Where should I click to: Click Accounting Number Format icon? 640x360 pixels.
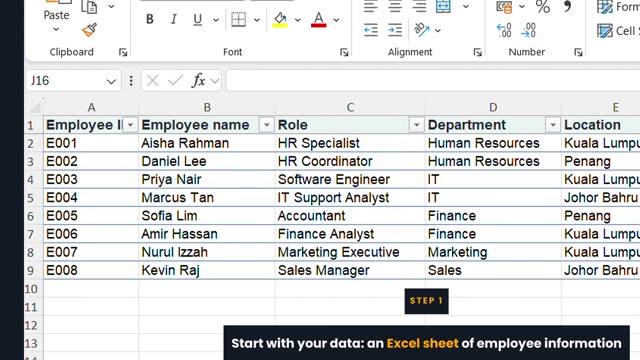(504, 7)
